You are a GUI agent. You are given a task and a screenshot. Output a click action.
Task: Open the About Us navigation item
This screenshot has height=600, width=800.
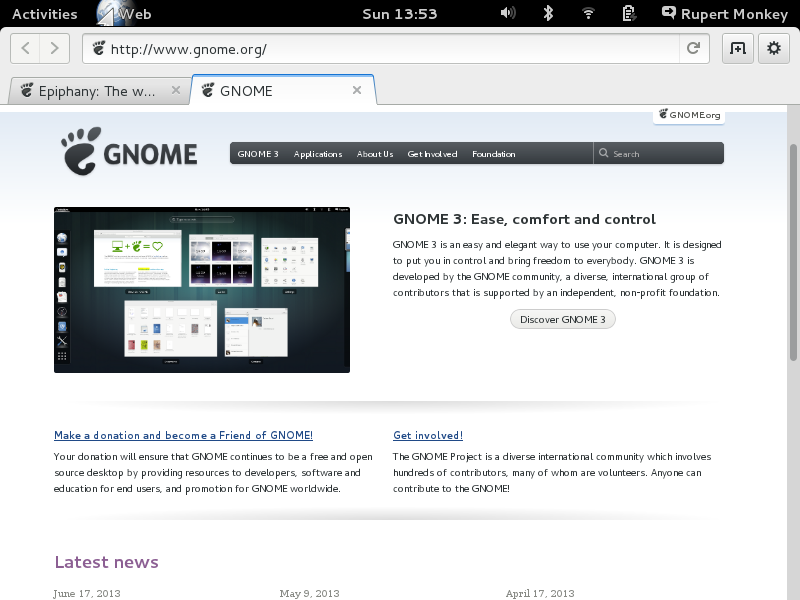tap(375, 154)
